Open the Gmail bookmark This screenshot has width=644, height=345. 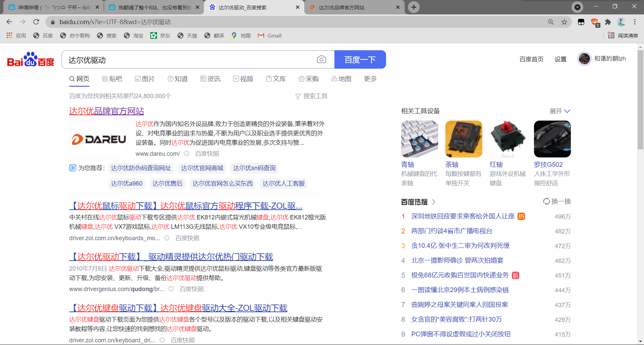point(269,36)
